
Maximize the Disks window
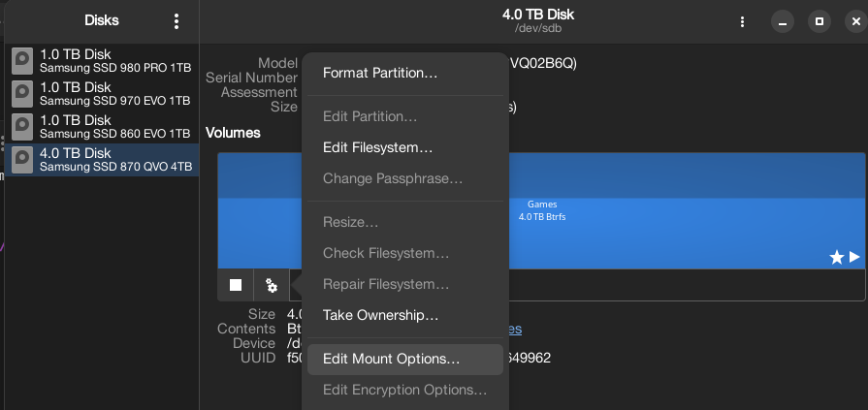[x=820, y=20]
